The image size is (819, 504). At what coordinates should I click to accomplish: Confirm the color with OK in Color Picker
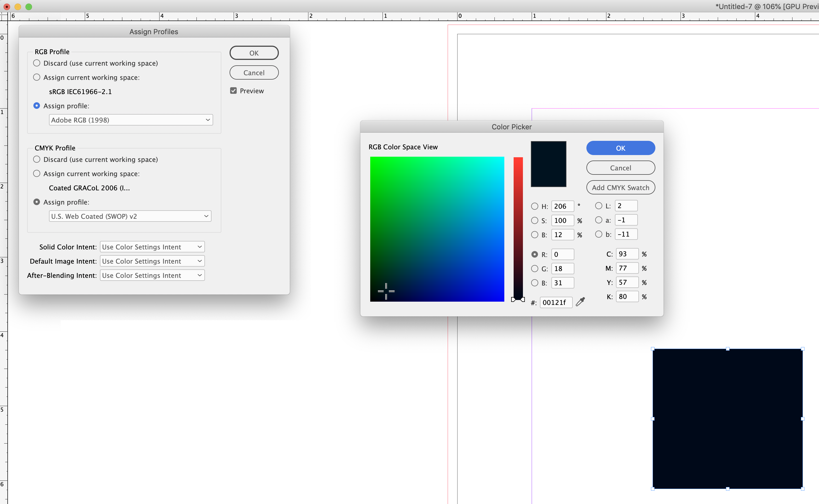click(620, 148)
